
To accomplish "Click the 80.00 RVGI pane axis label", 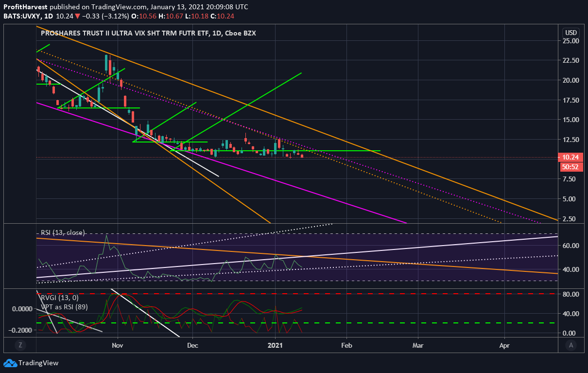I will point(571,294).
